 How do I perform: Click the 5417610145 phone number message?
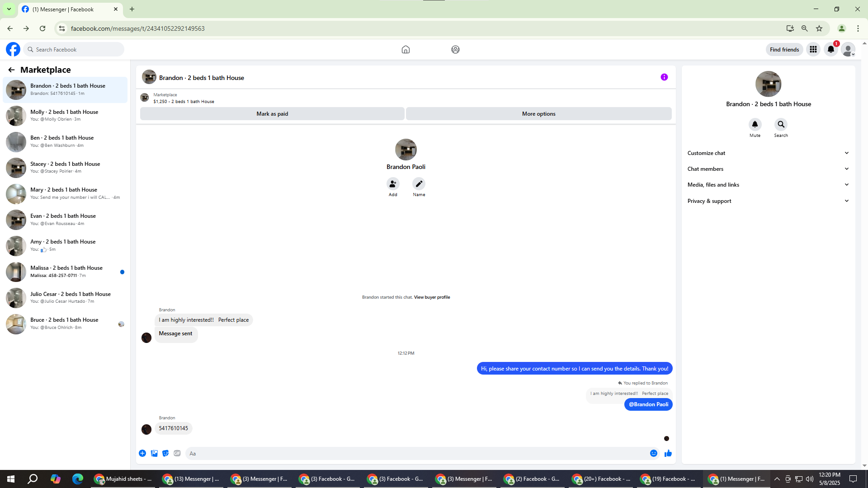tap(173, 428)
